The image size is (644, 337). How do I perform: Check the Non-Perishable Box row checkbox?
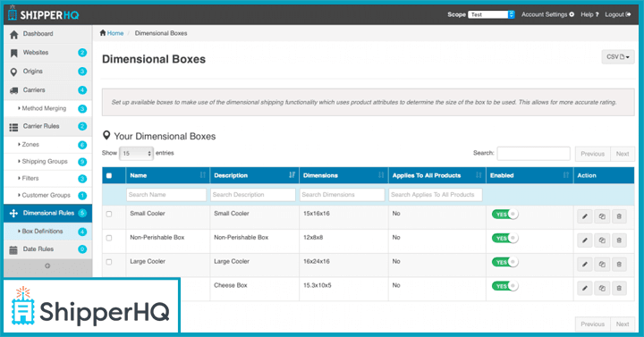coord(109,238)
